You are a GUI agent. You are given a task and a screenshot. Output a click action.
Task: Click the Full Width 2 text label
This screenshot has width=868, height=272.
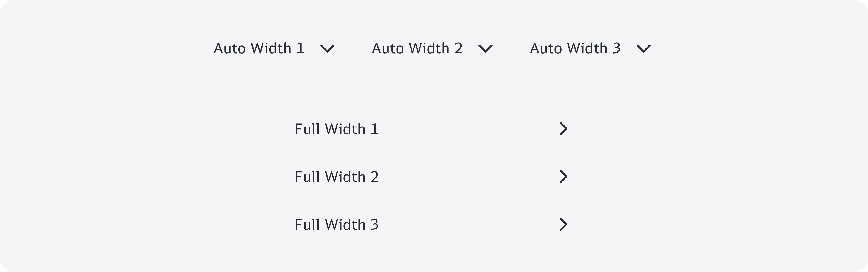click(x=336, y=177)
